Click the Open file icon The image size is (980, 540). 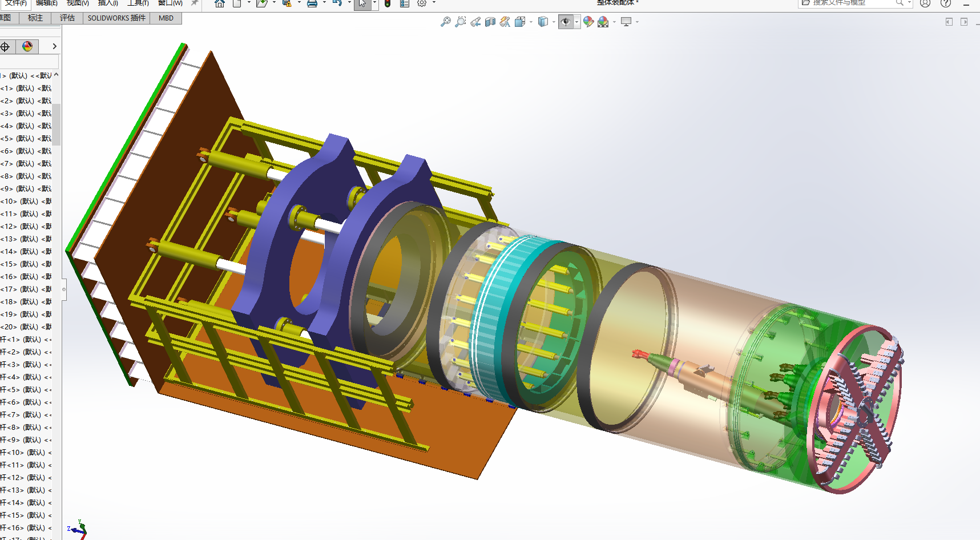(x=262, y=3)
